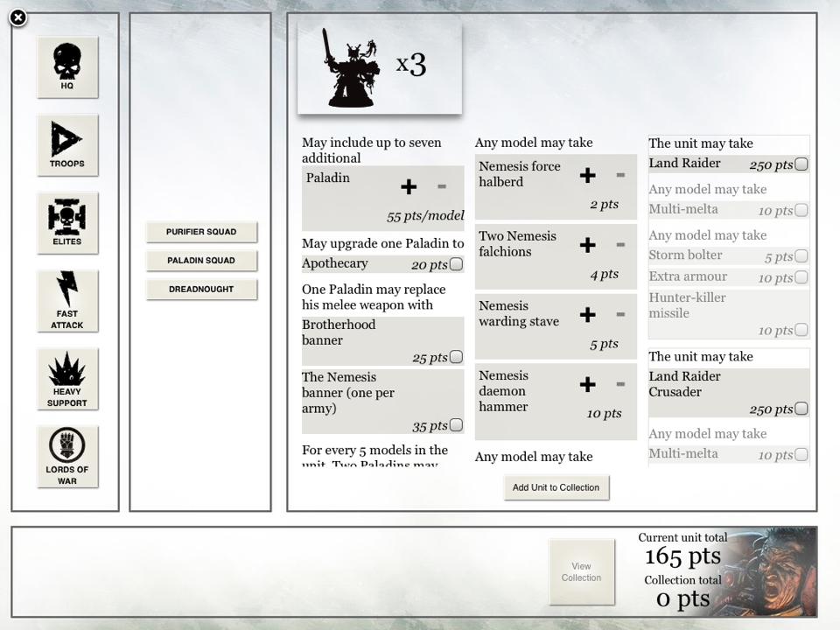Image resolution: width=840 pixels, height=630 pixels.
Task: Remove a Paladin with the minus
Action: [x=442, y=186]
